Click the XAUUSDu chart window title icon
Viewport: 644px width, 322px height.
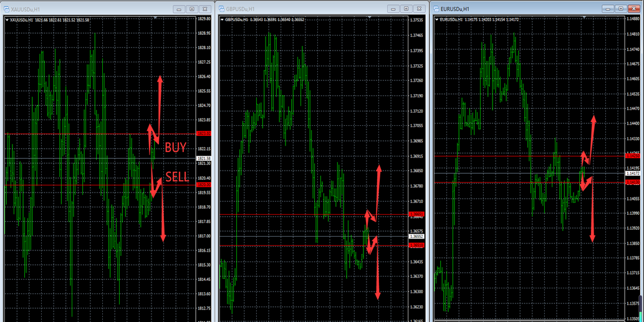click(6, 9)
